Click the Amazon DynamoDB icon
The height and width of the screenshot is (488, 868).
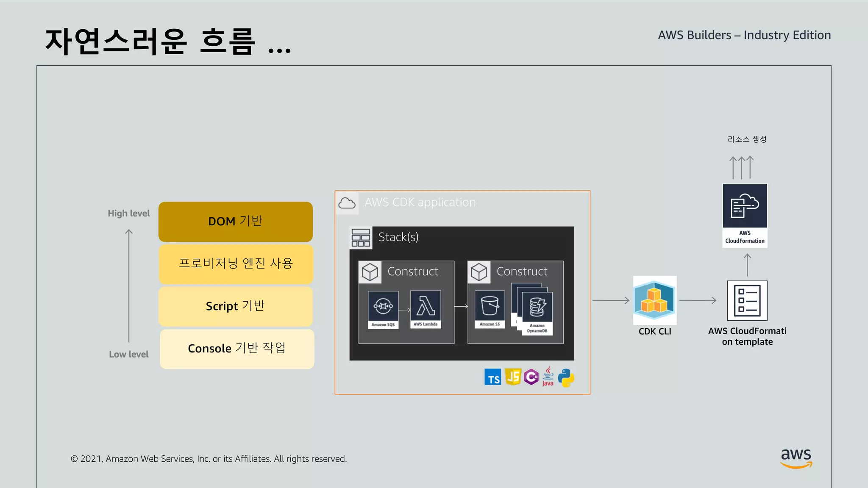click(537, 313)
